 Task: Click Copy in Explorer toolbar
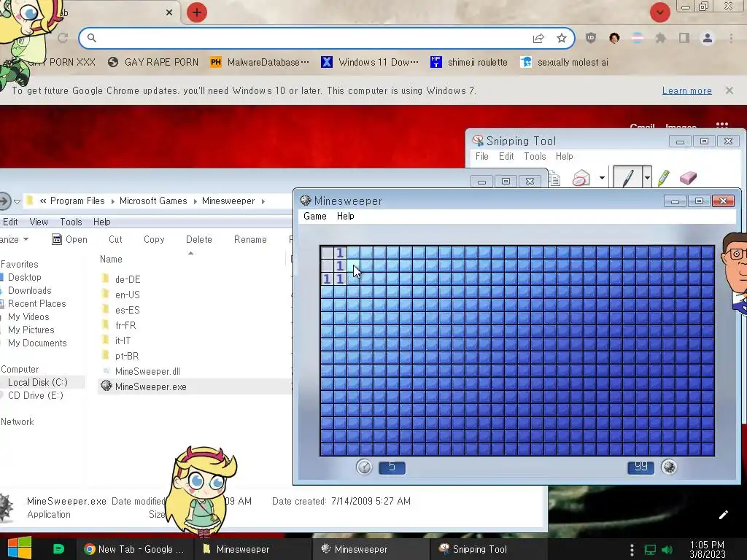tap(154, 239)
